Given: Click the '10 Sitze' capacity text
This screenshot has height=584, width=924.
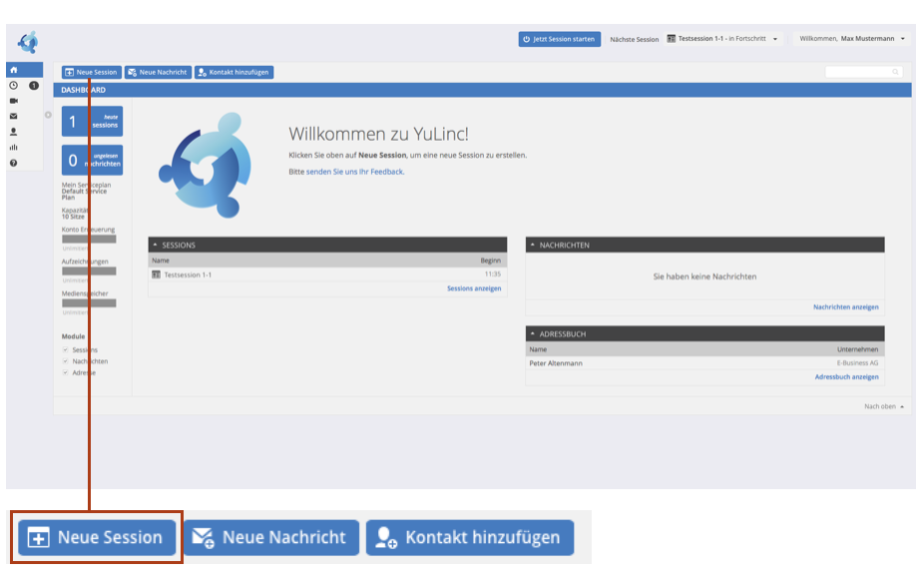Looking at the screenshot, I should (x=73, y=217).
